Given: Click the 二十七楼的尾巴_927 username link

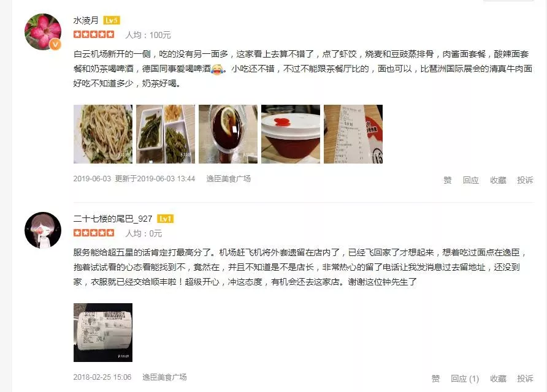Looking at the screenshot, I should (113, 219).
